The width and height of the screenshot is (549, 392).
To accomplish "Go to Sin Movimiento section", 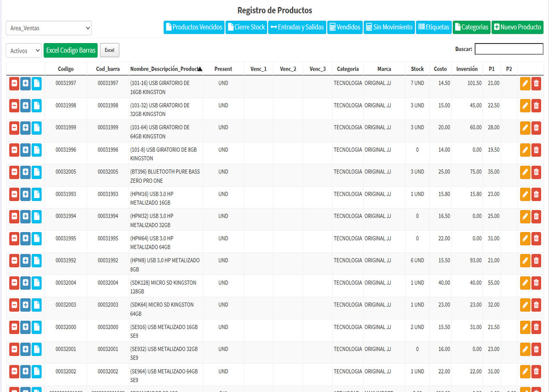I will [x=389, y=27].
